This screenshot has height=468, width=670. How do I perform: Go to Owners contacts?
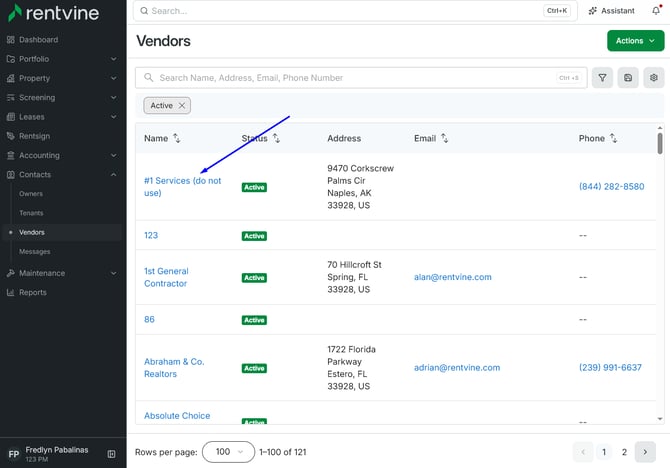pyautogui.click(x=31, y=194)
